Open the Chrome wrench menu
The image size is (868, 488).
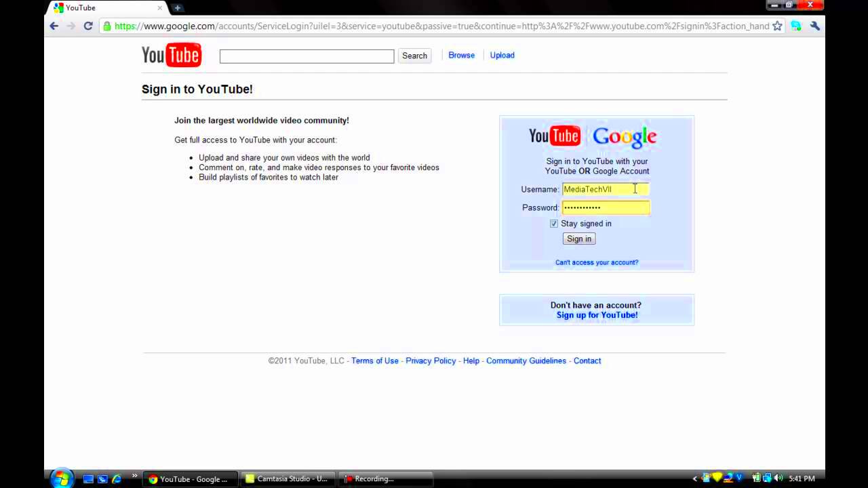(x=814, y=26)
